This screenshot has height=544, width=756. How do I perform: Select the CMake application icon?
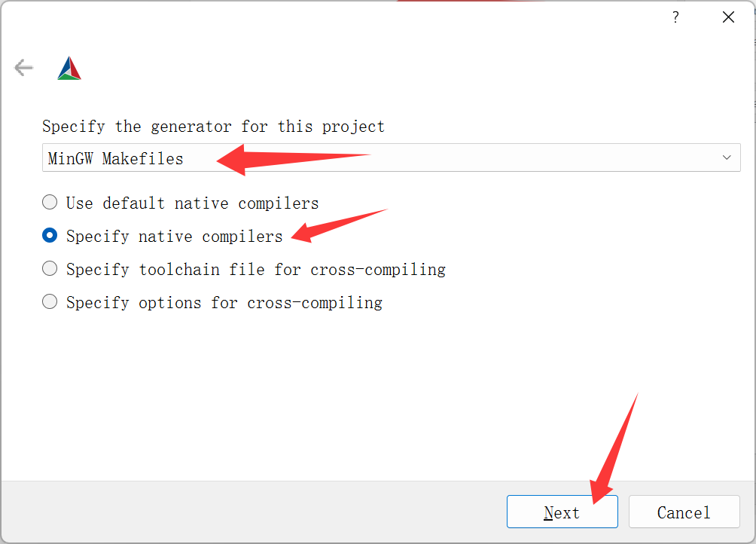click(69, 67)
